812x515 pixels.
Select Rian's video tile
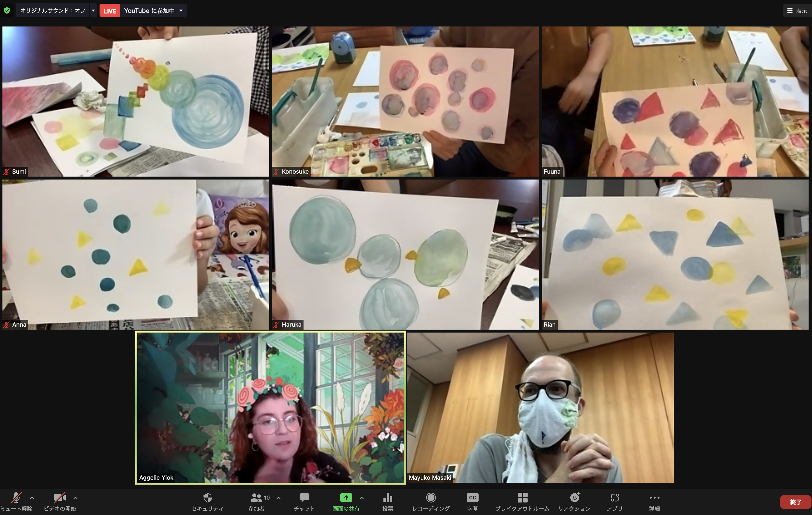[x=675, y=254]
